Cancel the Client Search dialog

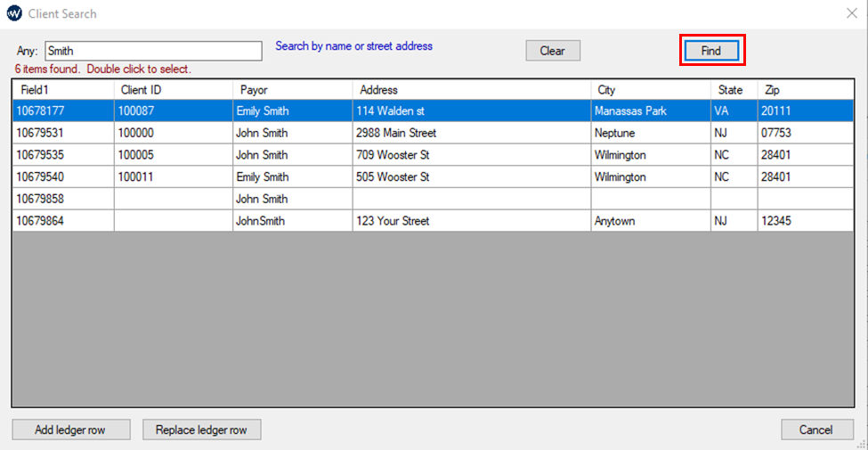815,430
